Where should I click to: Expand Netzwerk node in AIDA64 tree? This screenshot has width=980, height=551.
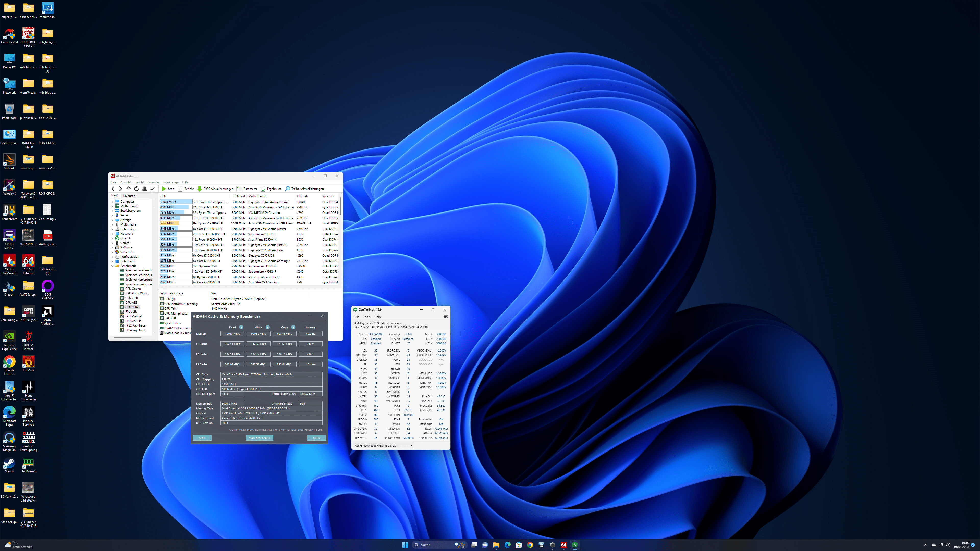coord(112,234)
